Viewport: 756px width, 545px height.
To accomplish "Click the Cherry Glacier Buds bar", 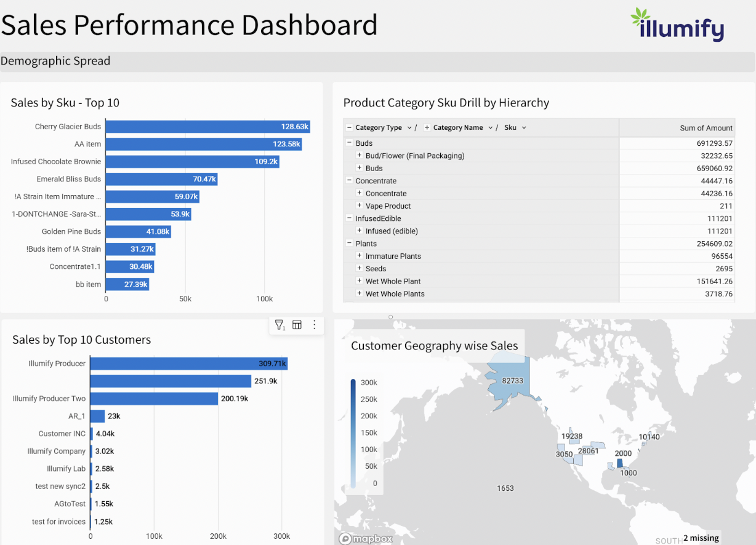I will 207,127.
